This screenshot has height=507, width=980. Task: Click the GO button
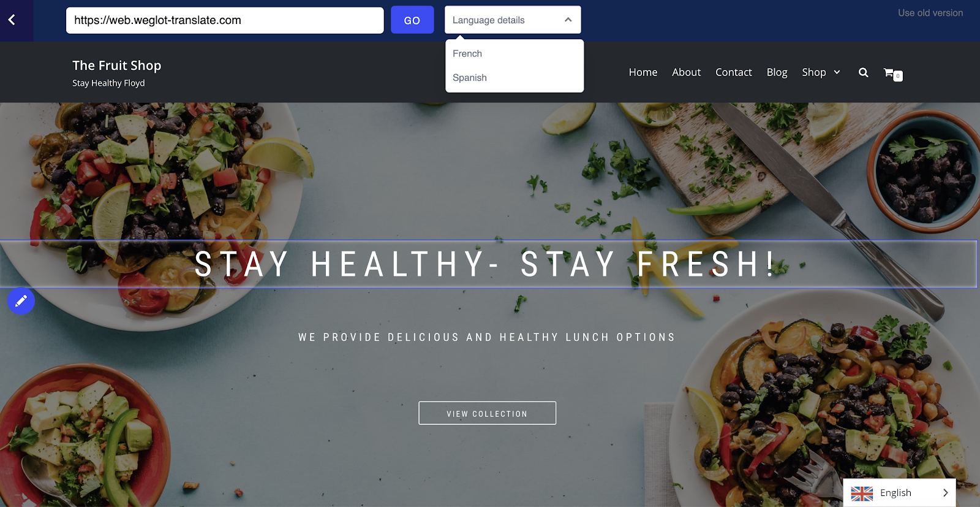point(412,20)
